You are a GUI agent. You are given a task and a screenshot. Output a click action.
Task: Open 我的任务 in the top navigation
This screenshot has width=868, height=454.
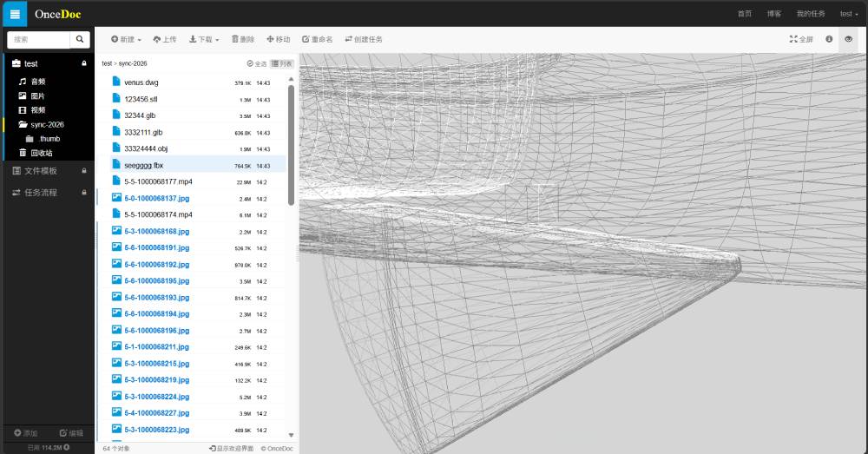[x=811, y=14]
